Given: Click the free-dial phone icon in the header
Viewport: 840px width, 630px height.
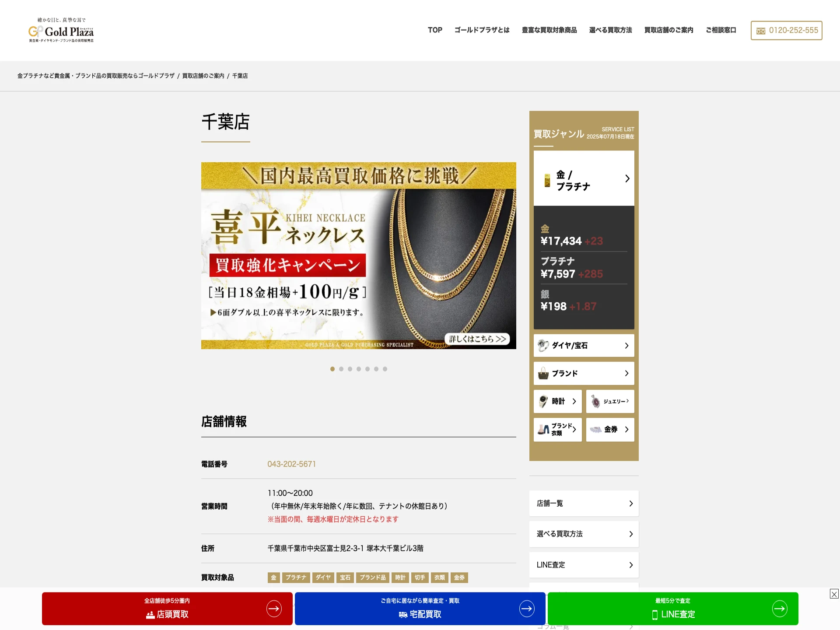Looking at the screenshot, I should tap(761, 31).
